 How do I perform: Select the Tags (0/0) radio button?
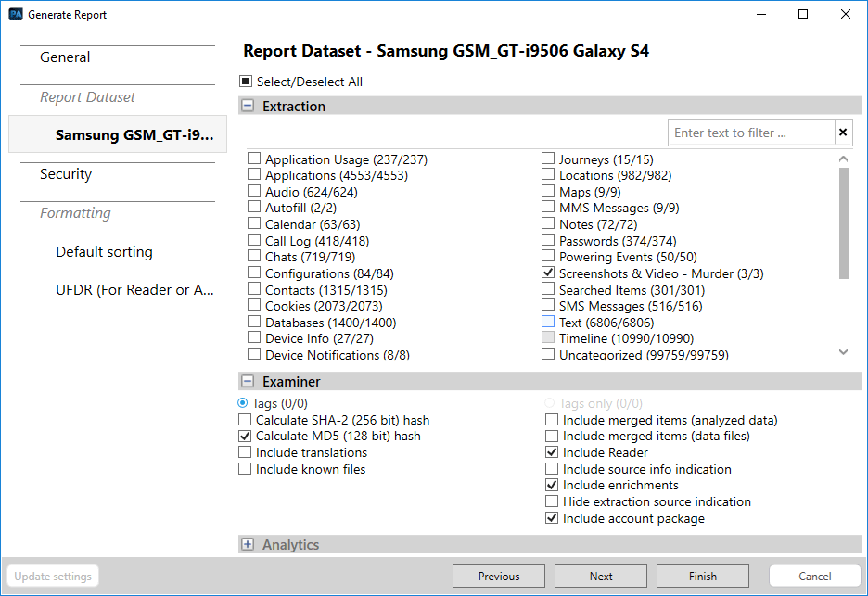coord(242,403)
